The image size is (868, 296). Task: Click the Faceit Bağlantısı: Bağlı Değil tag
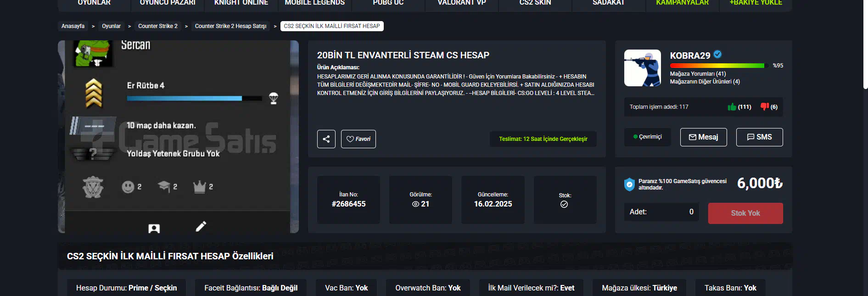(x=251, y=288)
